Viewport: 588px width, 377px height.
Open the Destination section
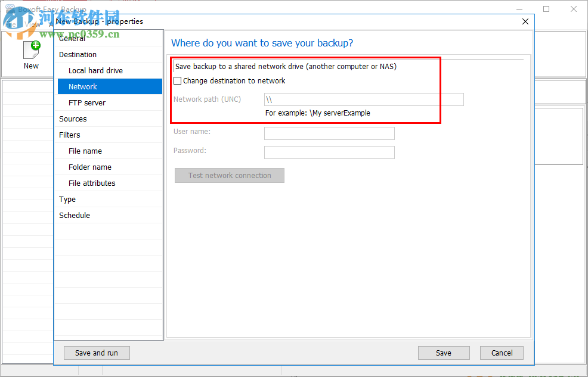(x=78, y=54)
